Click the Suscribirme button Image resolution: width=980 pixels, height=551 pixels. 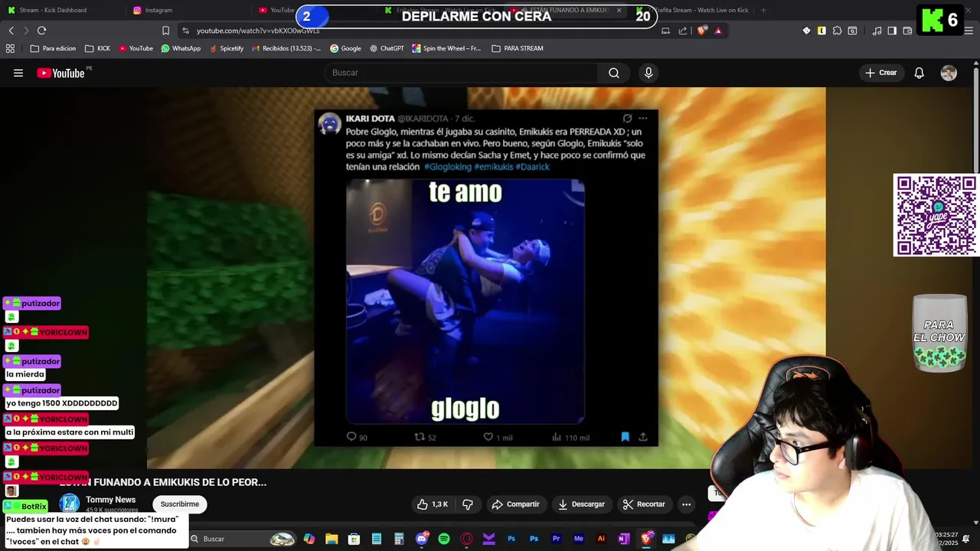tap(180, 504)
